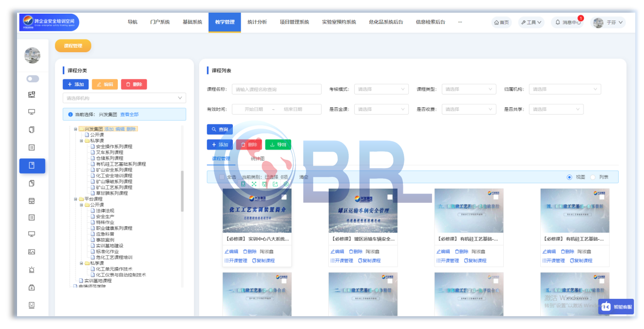Screen dimensions: 644x329
Task: Open the user 于芬 account dropdown
Action: tap(608, 22)
